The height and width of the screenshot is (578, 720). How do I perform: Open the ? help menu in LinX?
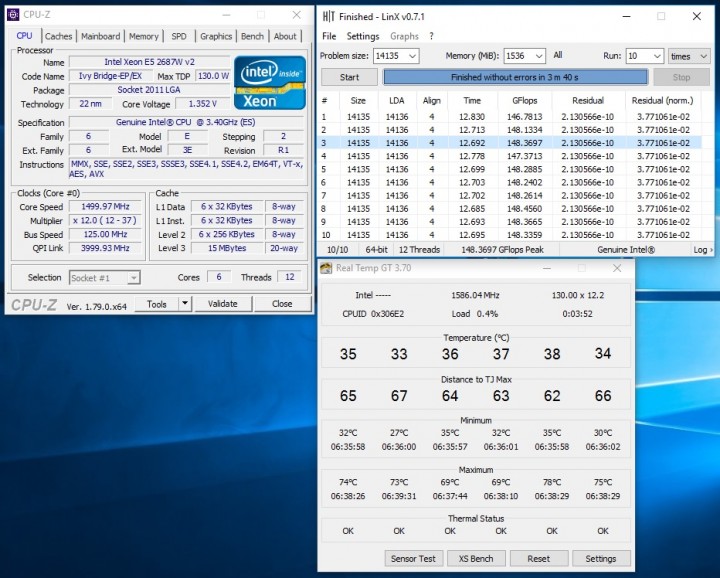click(x=431, y=36)
